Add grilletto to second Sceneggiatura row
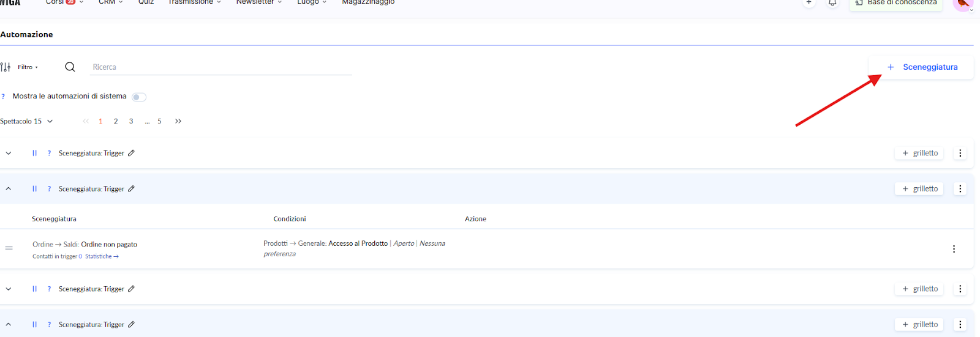The height and width of the screenshot is (337, 980). [919, 189]
